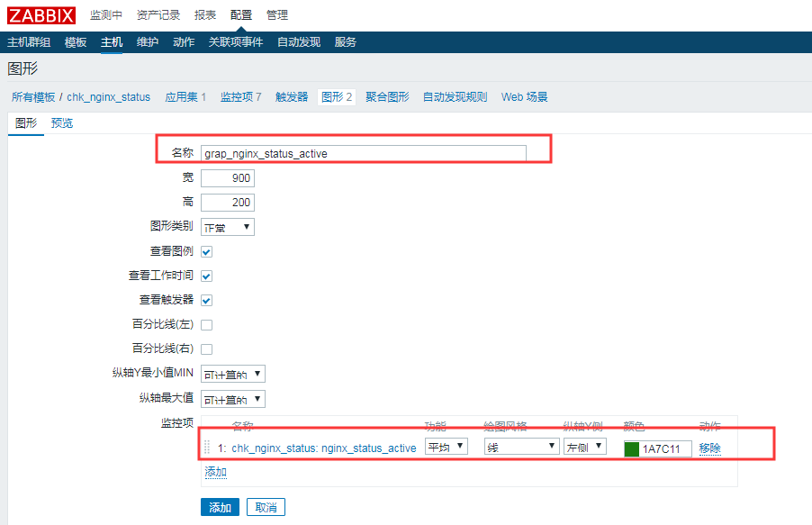The image size is (812, 525).
Task: Open the 绘图风格 dropdown showing 线
Action: pyautogui.click(x=521, y=447)
